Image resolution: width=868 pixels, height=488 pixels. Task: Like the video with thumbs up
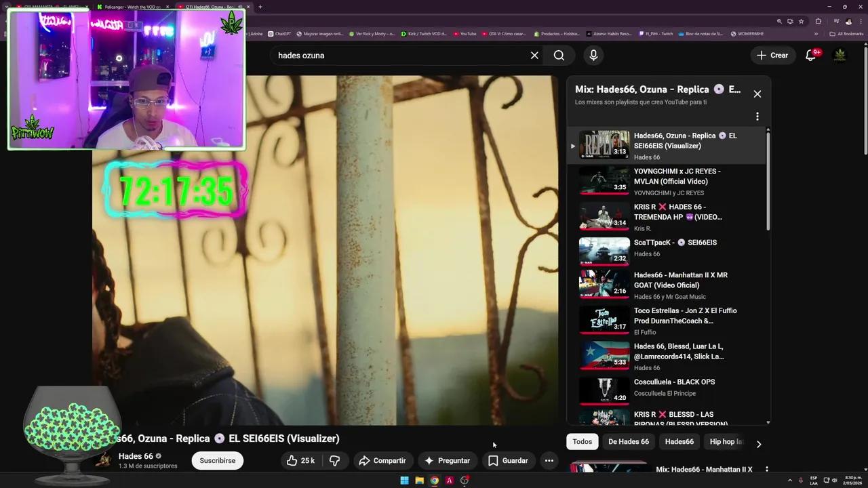point(301,460)
